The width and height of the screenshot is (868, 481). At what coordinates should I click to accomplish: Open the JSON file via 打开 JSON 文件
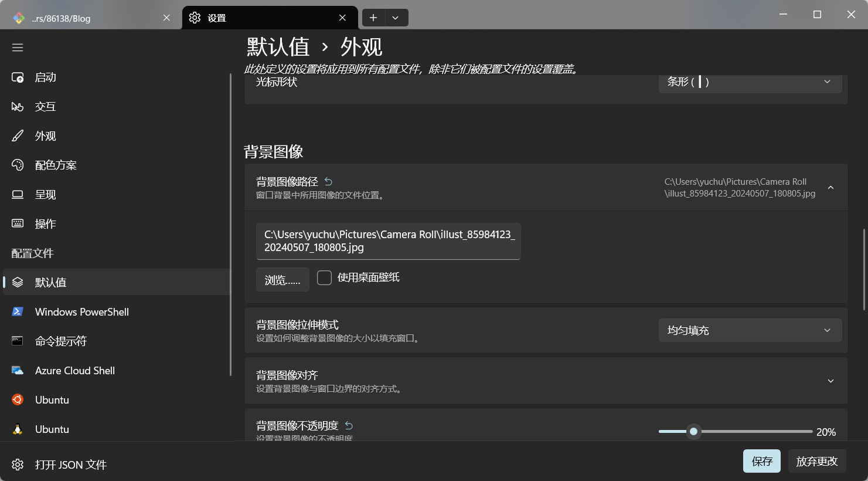[117, 465]
